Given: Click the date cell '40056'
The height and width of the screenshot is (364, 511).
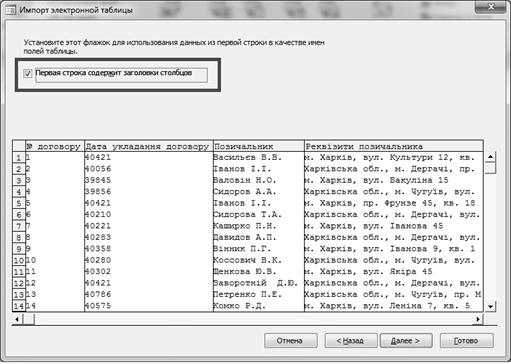Looking at the screenshot, I should 149,169.
